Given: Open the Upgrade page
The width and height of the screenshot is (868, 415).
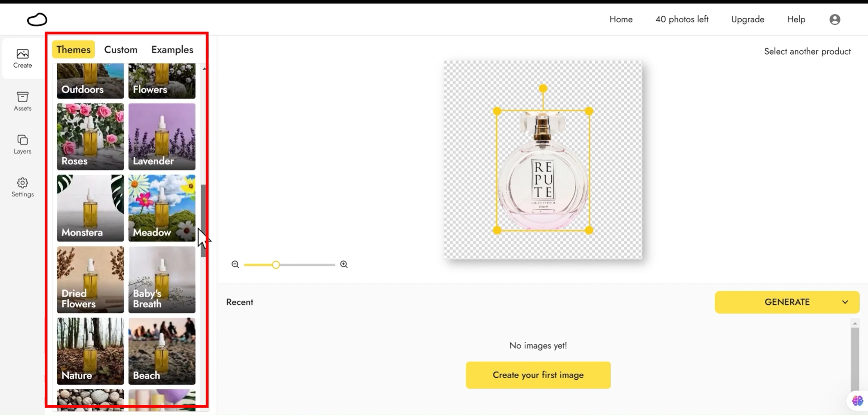Looking at the screenshot, I should pyautogui.click(x=748, y=19).
